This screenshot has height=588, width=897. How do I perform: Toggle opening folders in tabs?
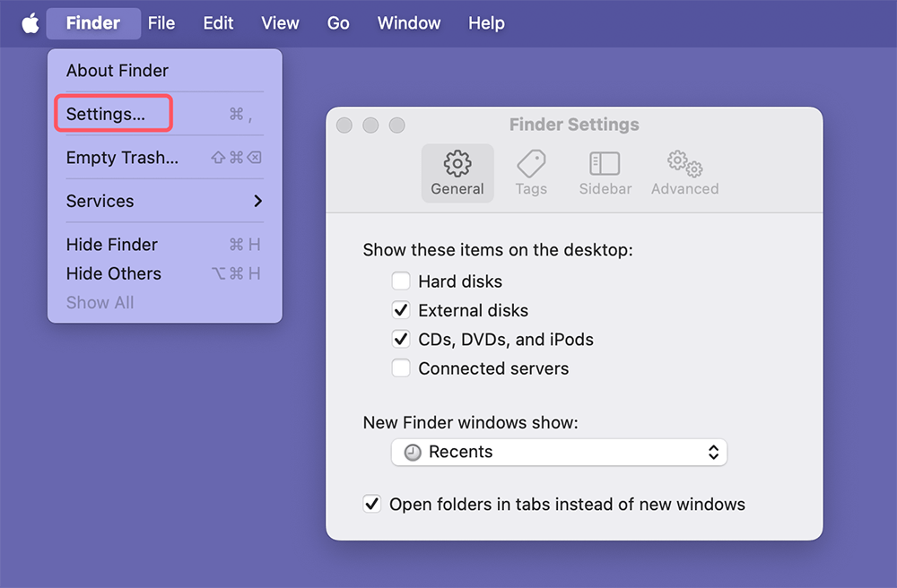[372, 504]
